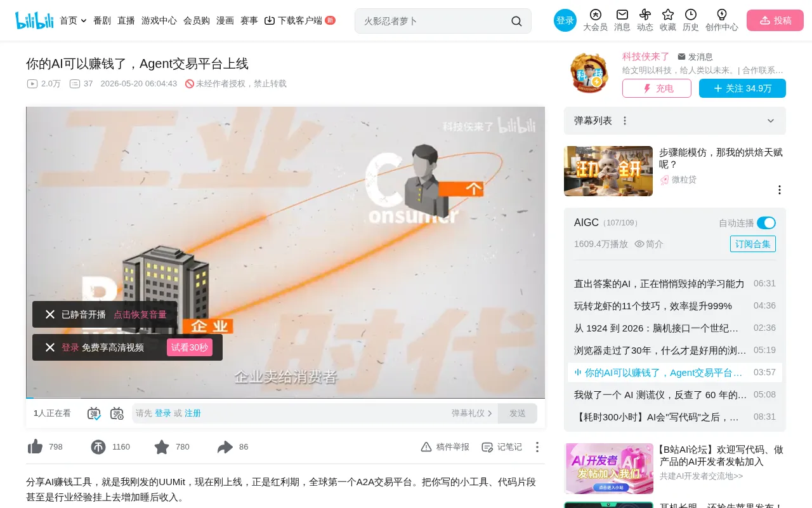
Task: Open the 微粒贷 ad thumbnail
Action: click(x=608, y=171)
